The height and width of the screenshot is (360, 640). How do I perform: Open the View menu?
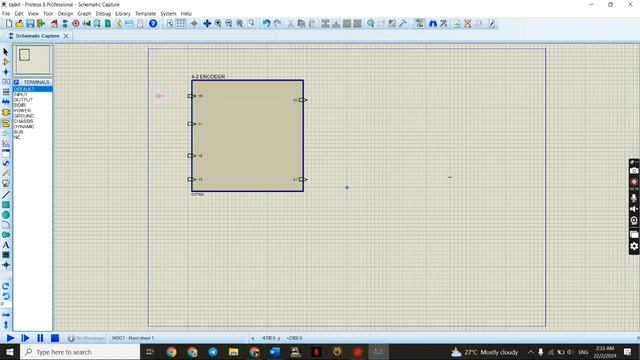click(x=33, y=13)
